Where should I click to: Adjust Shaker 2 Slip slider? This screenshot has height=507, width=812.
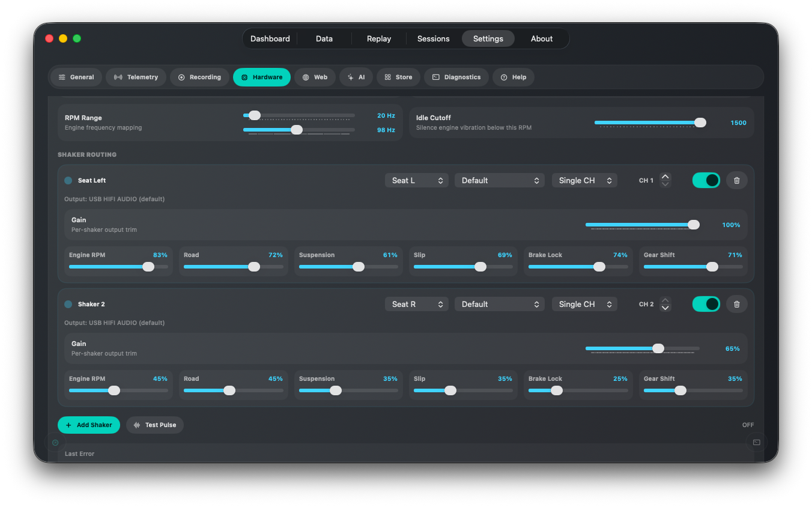coord(463,390)
